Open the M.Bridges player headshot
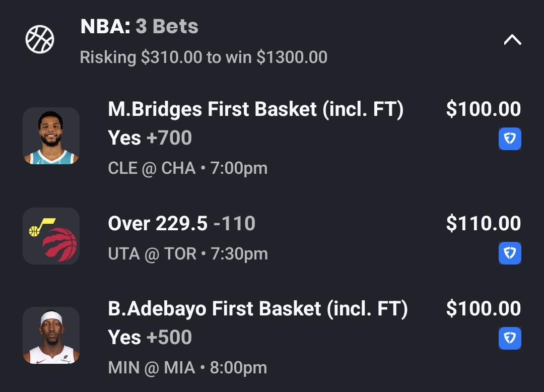Screen dimensions: 544x392 51,136
